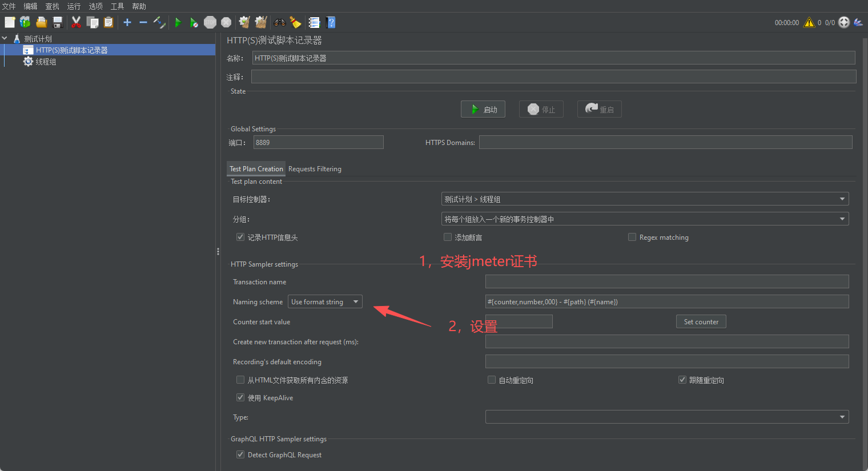Enable the Regex matching checkbox
The image size is (868, 471).
(x=632, y=237)
